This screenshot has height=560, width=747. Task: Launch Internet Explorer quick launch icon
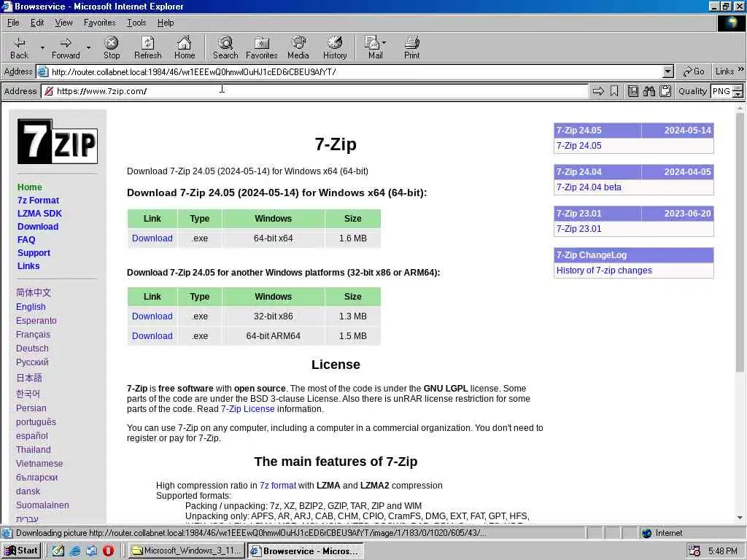point(75,551)
